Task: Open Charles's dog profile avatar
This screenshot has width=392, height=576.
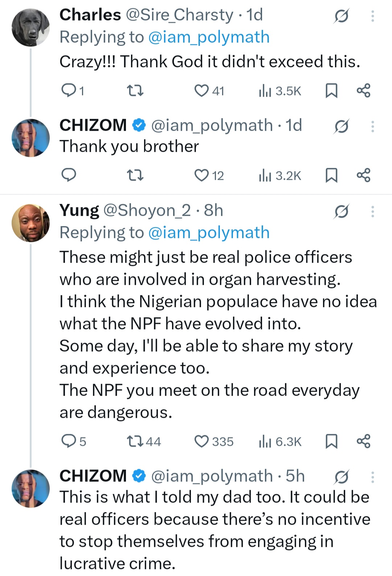Action: pos(30,28)
